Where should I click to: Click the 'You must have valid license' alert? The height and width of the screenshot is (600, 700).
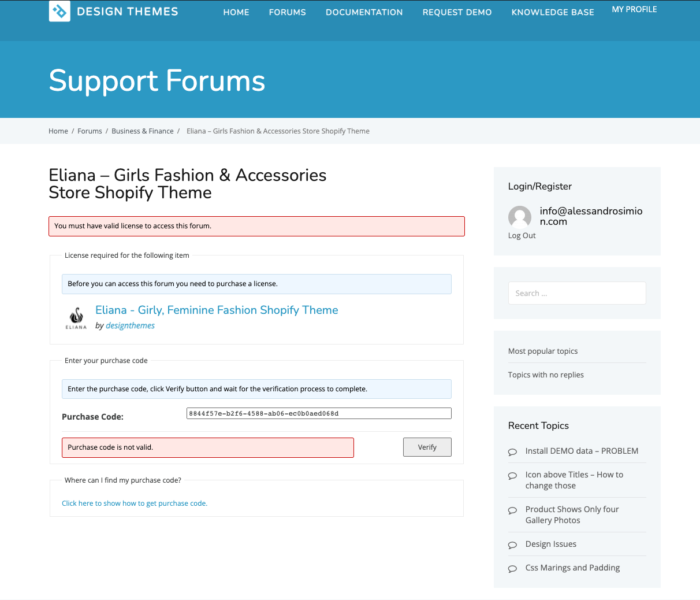pos(256,226)
